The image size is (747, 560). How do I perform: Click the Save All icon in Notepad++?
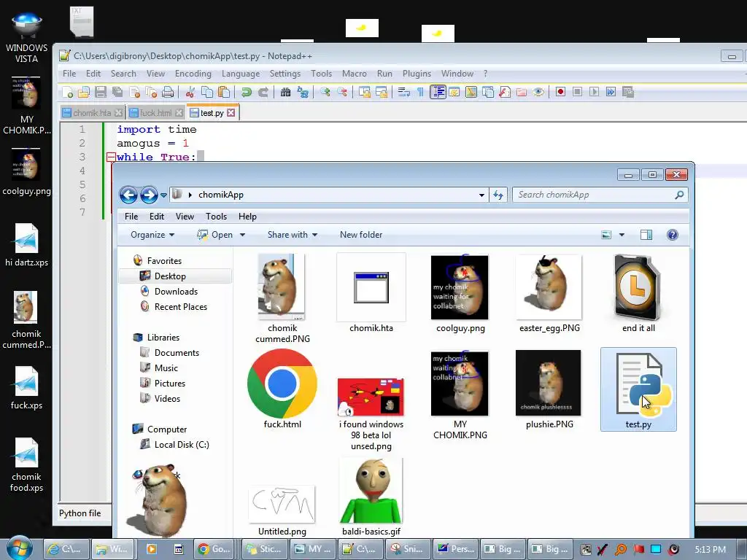click(117, 92)
